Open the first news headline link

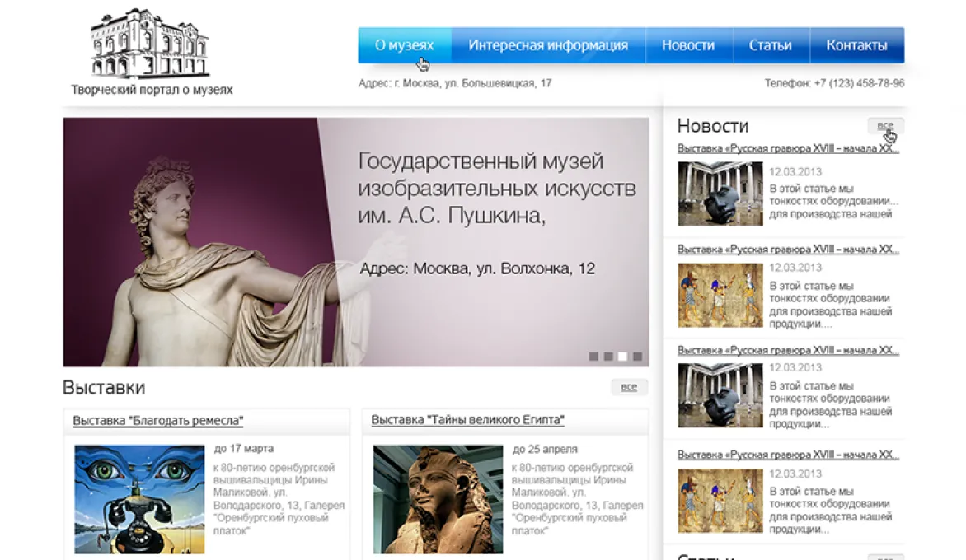[788, 148]
